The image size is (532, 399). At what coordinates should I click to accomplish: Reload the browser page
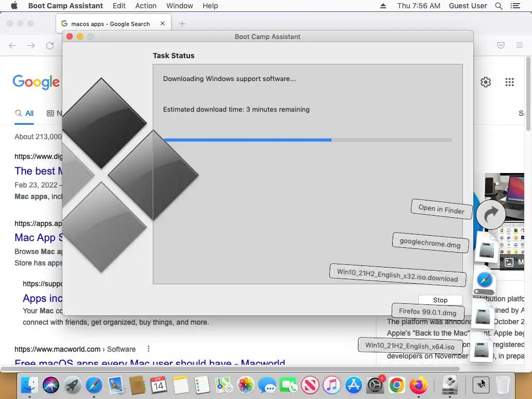click(x=50, y=46)
